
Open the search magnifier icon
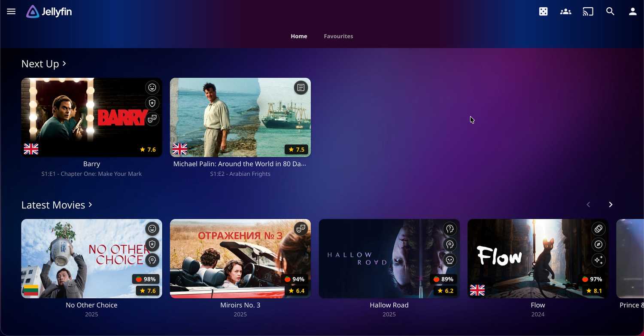pyautogui.click(x=611, y=12)
